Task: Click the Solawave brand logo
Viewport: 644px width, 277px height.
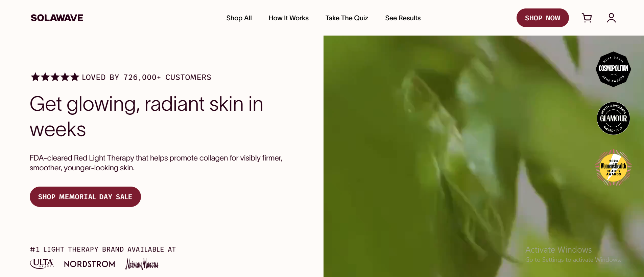Action: click(57, 18)
